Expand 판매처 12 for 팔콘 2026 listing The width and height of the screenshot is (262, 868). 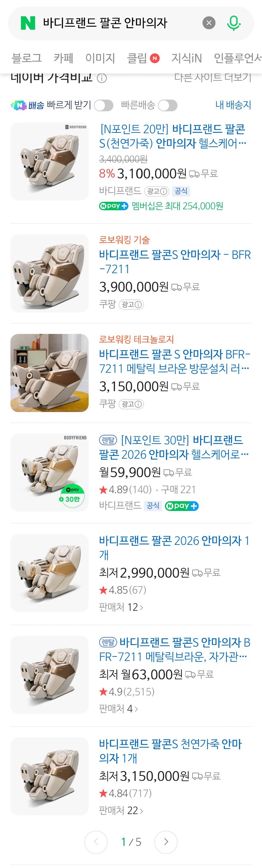tap(121, 607)
